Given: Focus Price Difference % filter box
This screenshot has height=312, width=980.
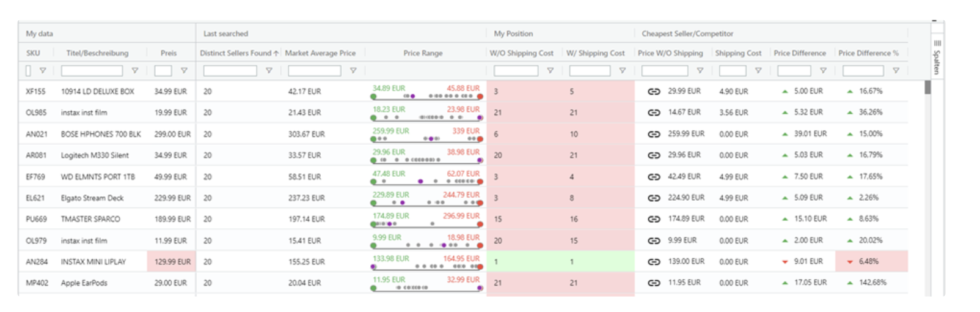Looking at the screenshot, I should (863, 71).
